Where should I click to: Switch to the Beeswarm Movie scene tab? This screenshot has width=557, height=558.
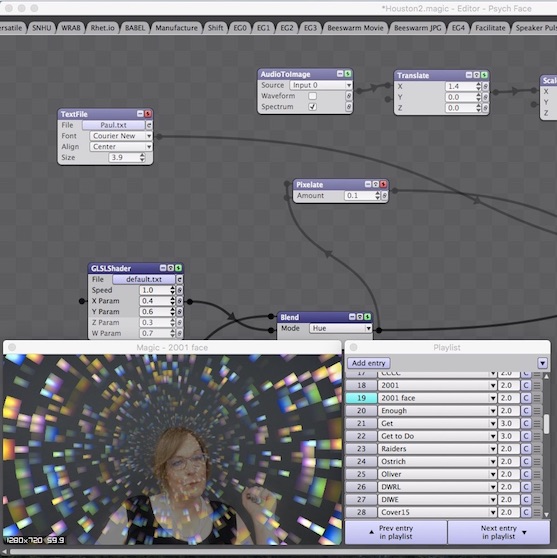pyautogui.click(x=355, y=28)
